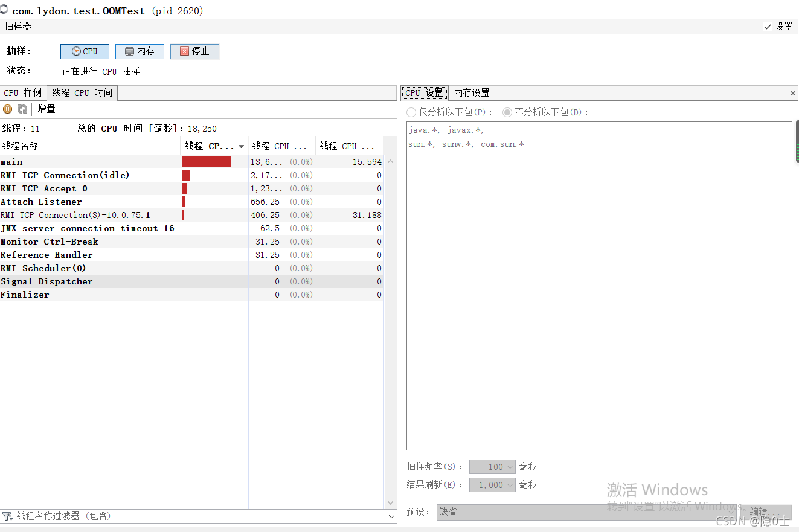The width and height of the screenshot is (799, 532).
Task: Open the 结果刷新 dropdown showing 1,000
Action: [x=492, y=485]
